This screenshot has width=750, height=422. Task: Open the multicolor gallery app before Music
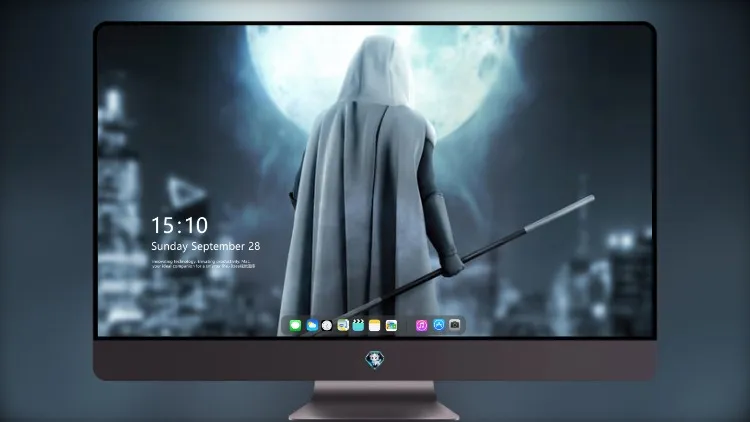pyautogui.click(x=391, y=326)
